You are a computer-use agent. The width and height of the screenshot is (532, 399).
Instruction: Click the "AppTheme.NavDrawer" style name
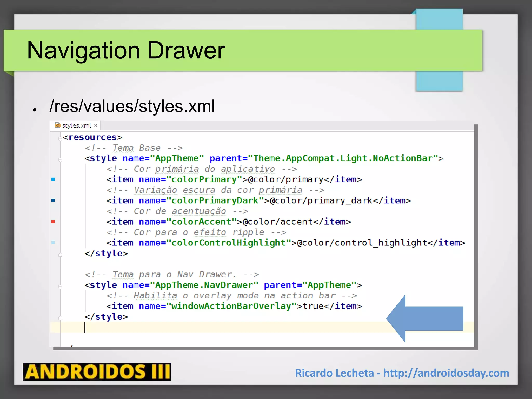point(204,285)
